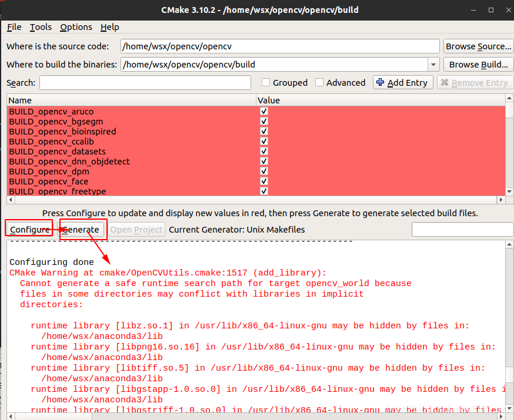Click Browse Source button

tap(478, 46)
